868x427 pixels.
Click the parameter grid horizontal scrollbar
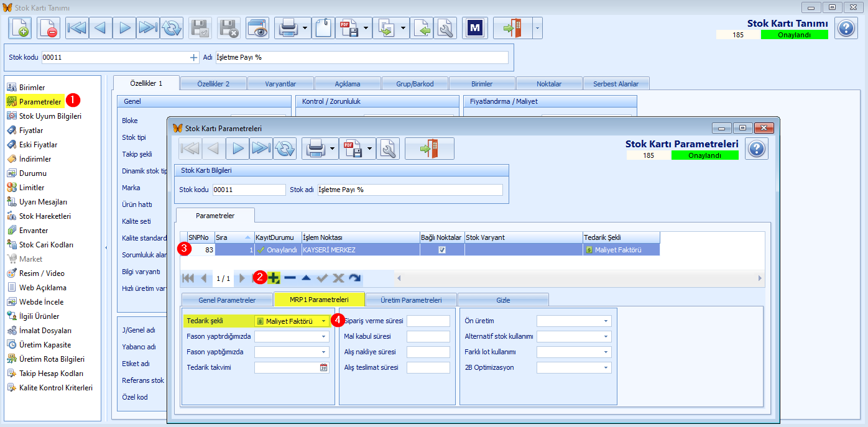coord(579,278)
